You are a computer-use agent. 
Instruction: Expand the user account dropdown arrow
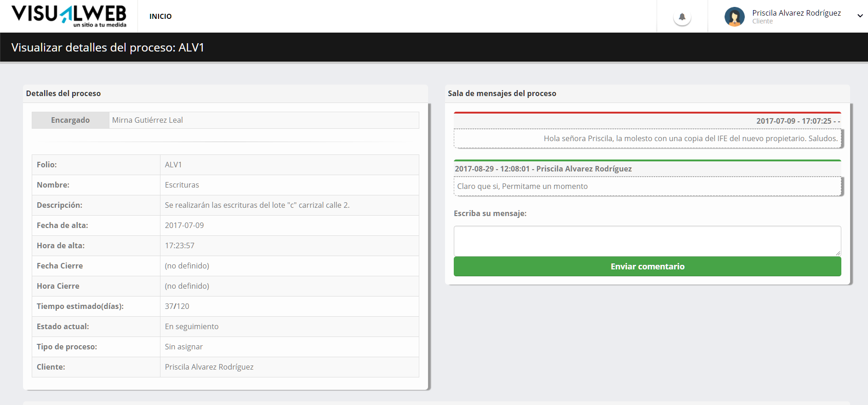click(x=860, y=16)
